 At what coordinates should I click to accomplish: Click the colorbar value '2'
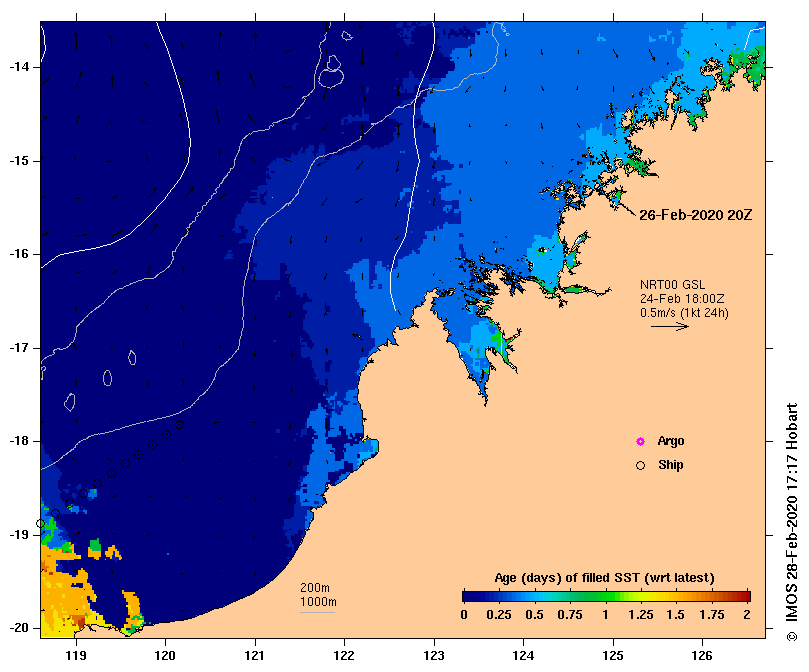coord(747,615)
